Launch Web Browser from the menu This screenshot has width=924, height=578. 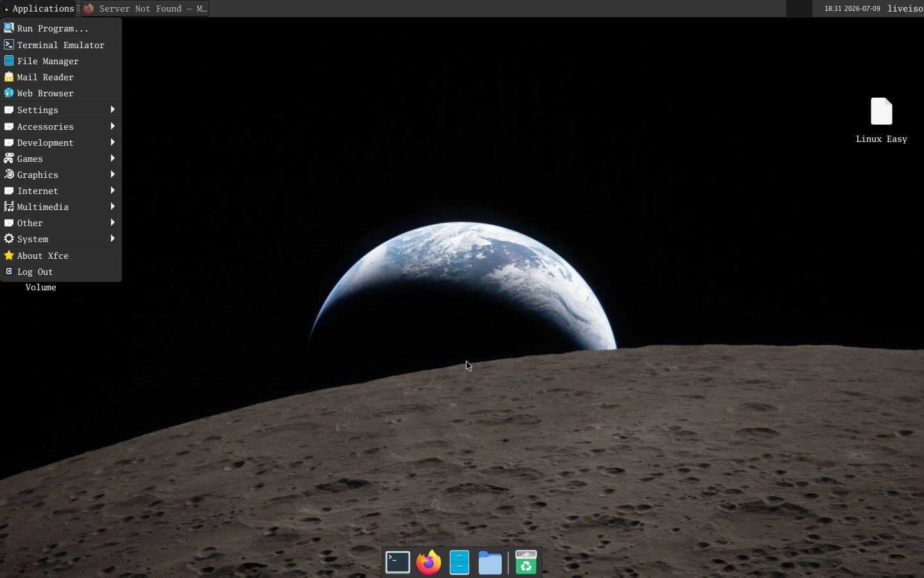point(61,93)
